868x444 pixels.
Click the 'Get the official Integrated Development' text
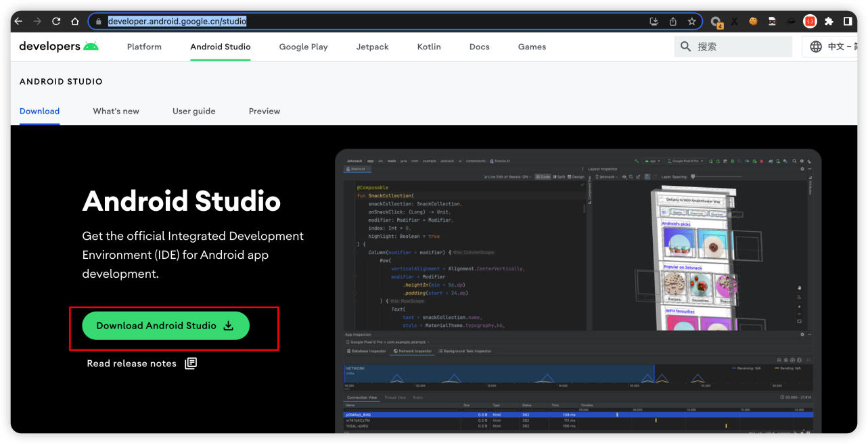point(193,236)
